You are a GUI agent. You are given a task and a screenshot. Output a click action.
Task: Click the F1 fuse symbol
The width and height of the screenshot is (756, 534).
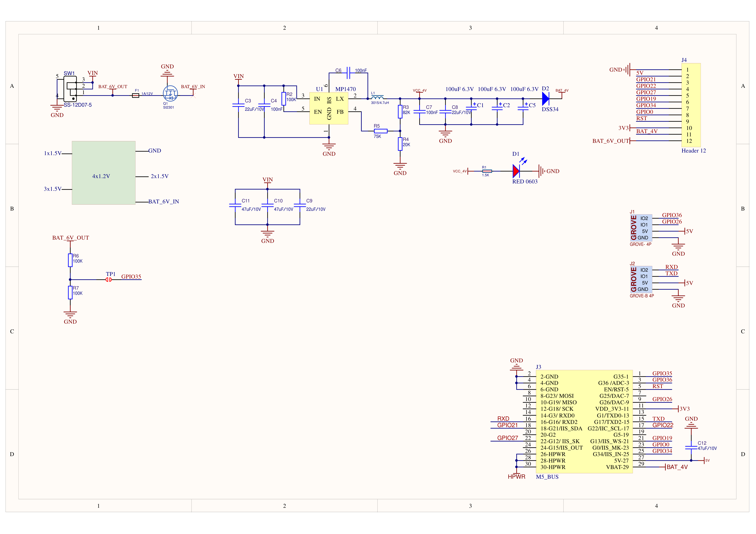pyautogui.click(x=135, y=96)
